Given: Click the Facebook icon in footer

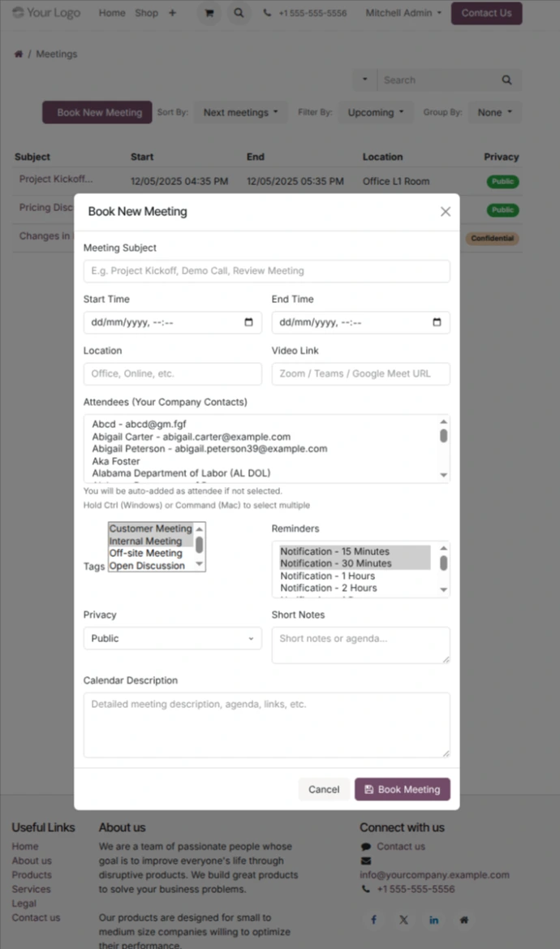Looking at the screenshot, I should pyautogui.click(x=374, y=920).
